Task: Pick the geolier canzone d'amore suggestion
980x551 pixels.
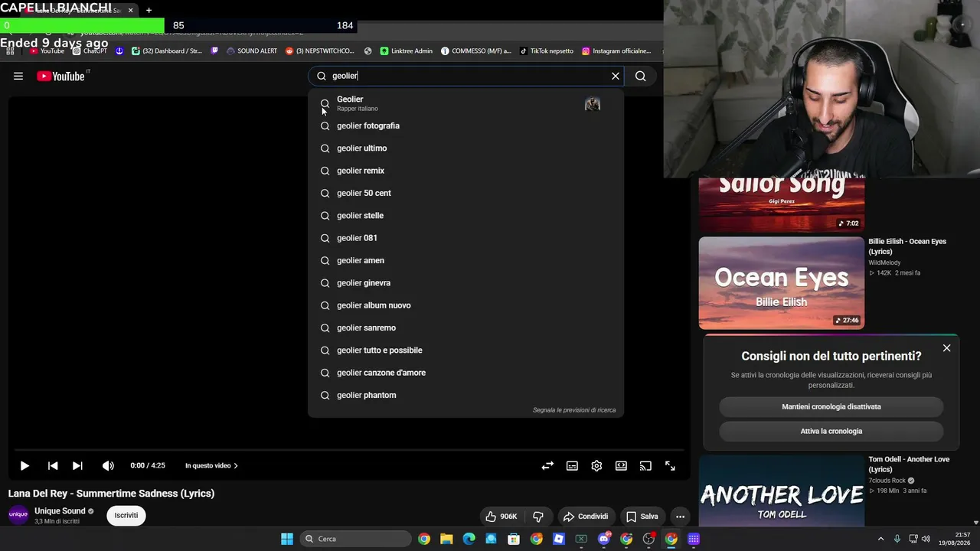Action: coord(465,373)
